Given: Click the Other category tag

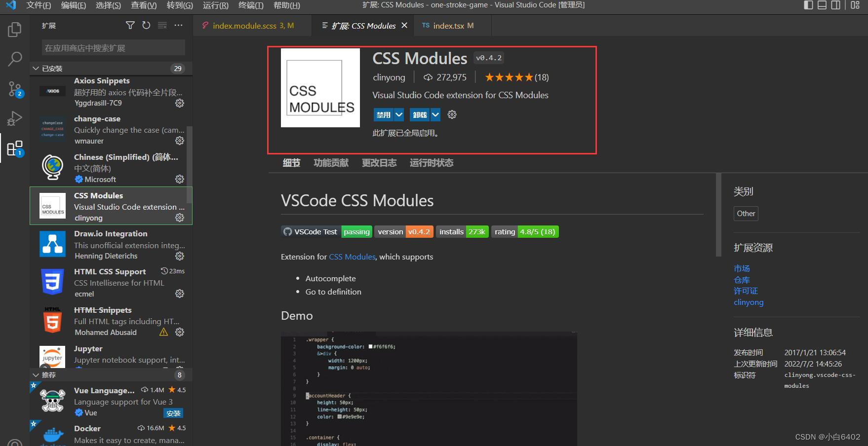Looking at the screenshot, I should coord(746,214).
